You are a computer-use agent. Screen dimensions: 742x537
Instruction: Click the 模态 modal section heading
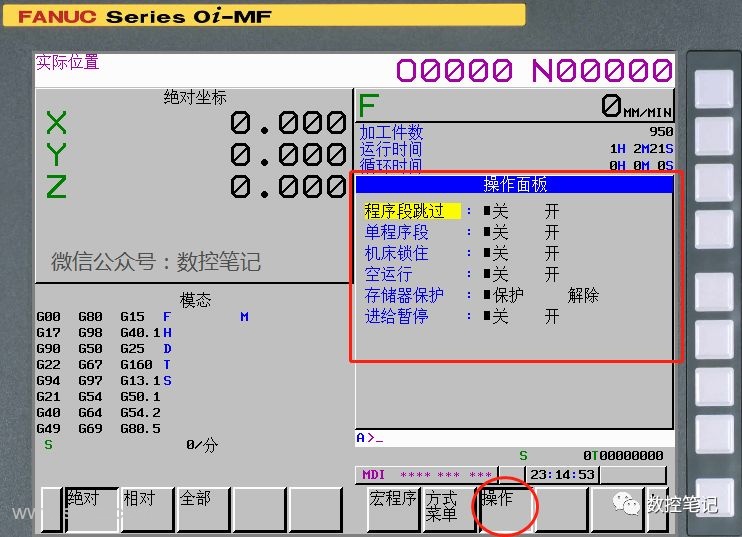195,300
